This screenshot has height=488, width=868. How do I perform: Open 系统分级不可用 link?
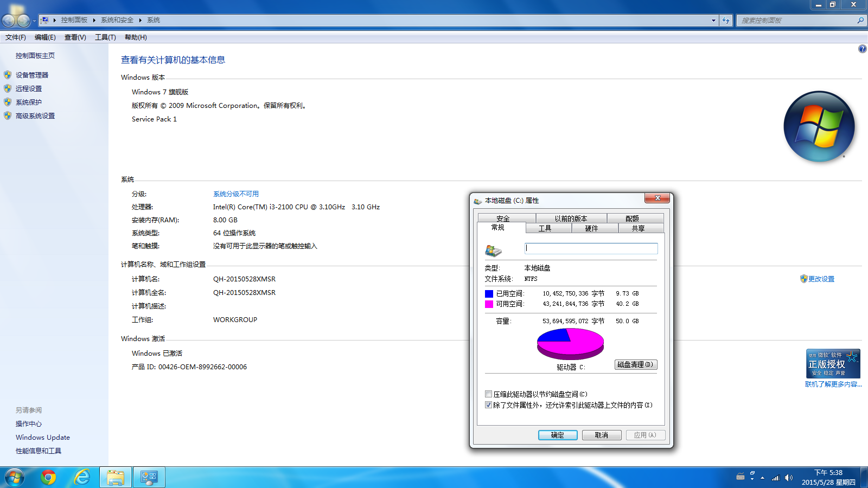236,194
